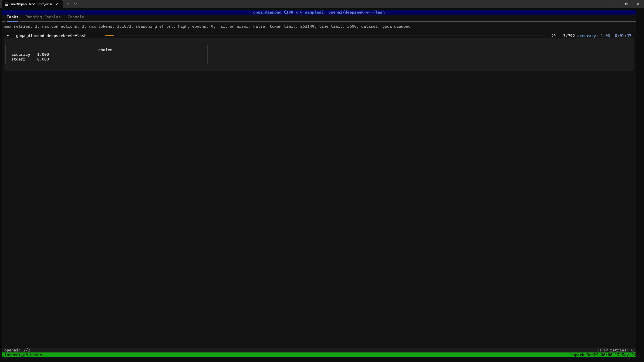Image resolution: width=644 pixels, height=362 pixels.
Task: Open the terminal profile dropdown chevron
Action: (x=75, y=4)
